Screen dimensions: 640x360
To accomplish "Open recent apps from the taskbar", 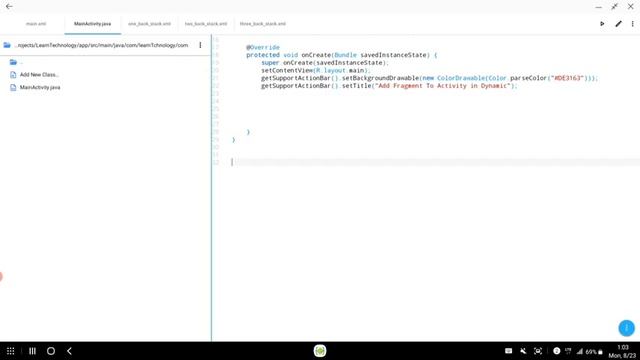I will click(32, 351).
